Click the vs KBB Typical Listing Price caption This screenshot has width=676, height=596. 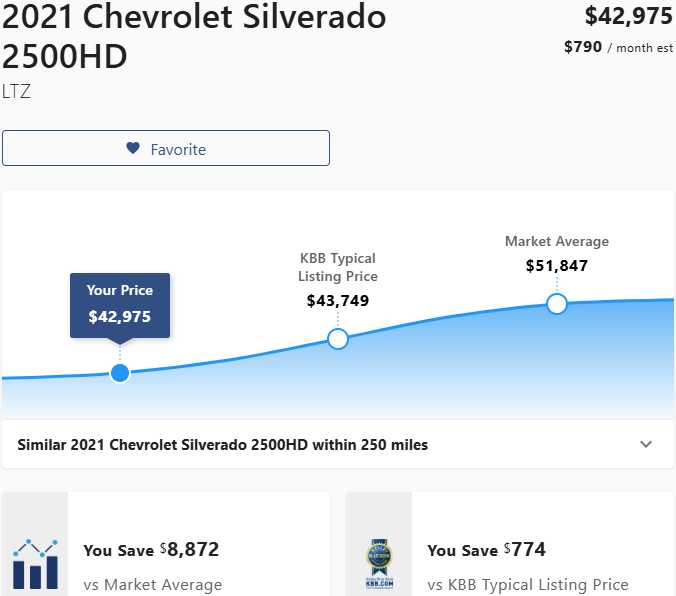tap(528, 585)
